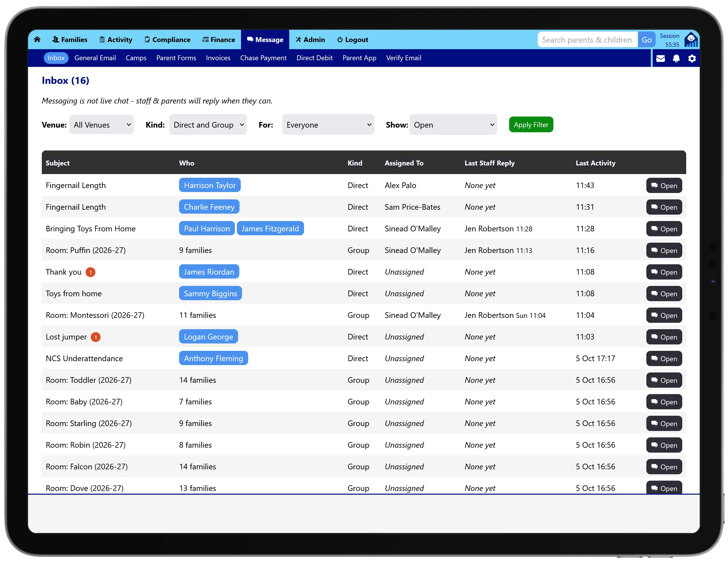Screen dimensions: 728x563
Task: Click the Last Activity column header
Action: click(595, 163)
